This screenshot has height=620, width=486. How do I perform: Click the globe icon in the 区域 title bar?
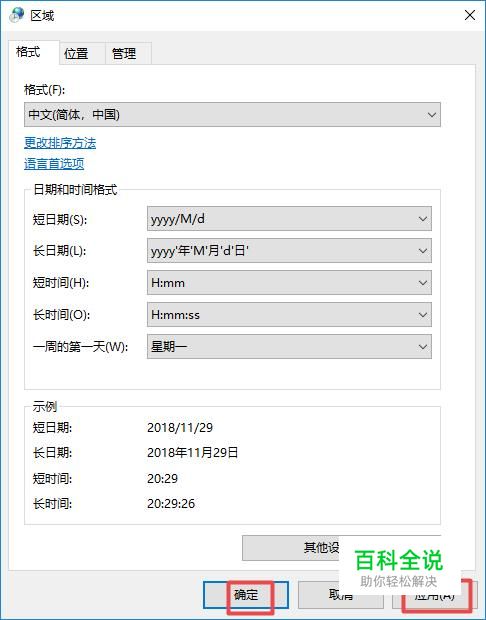click(x=17, y=15)
